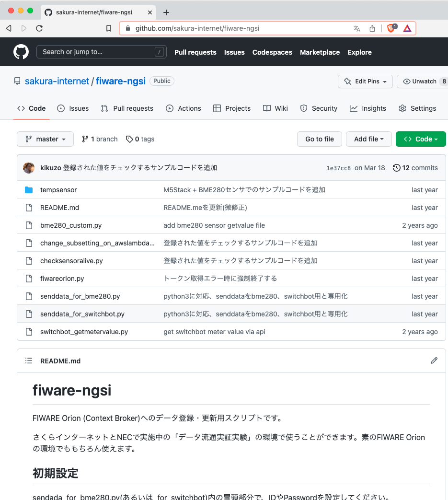Switch to the Issues repository tab
The image size is (448, 500).
(73, 108)
